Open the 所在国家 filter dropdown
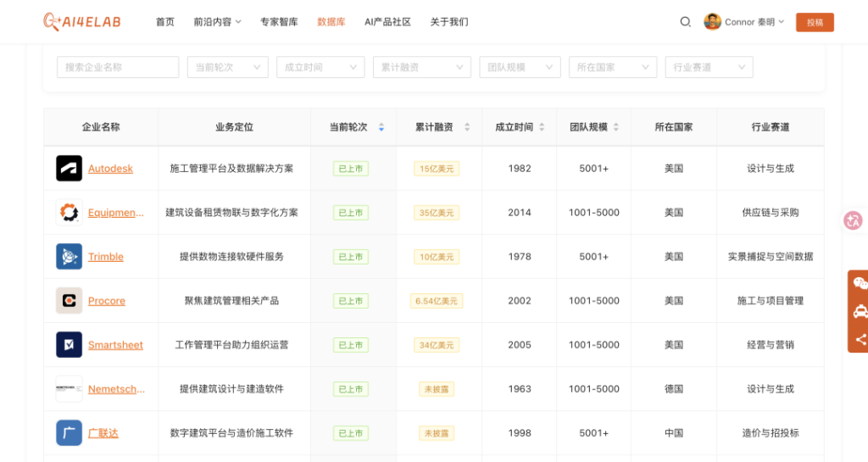 (x=613, y=67)
